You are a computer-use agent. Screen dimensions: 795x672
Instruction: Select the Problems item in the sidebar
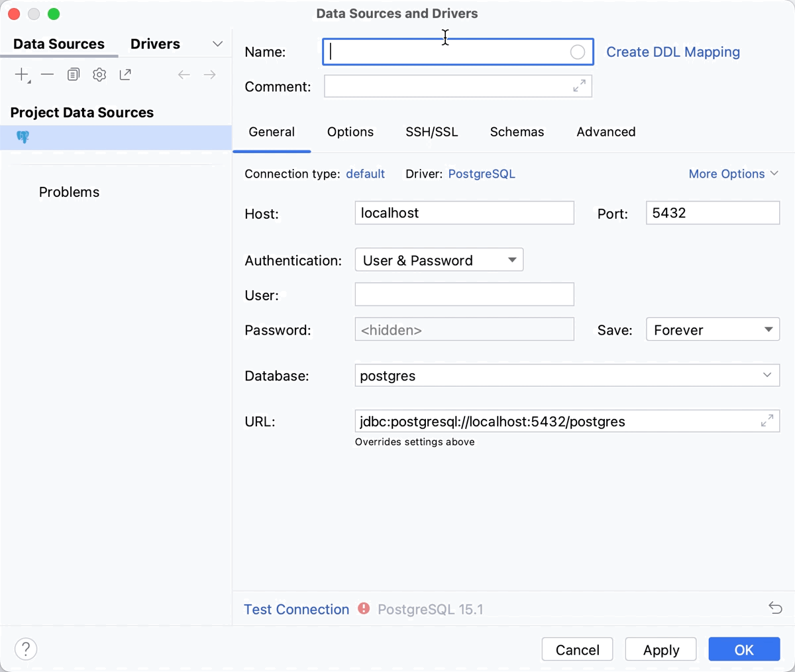pos(69,192)
